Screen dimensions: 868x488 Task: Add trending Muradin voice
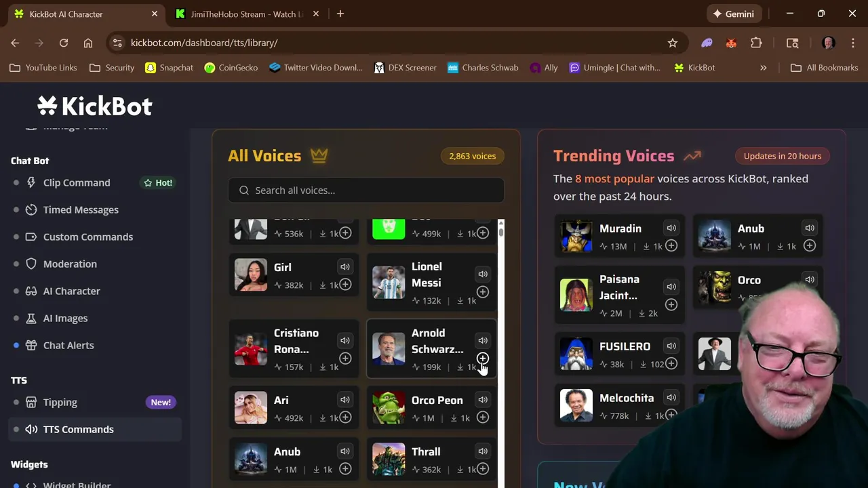coord(671,246)
